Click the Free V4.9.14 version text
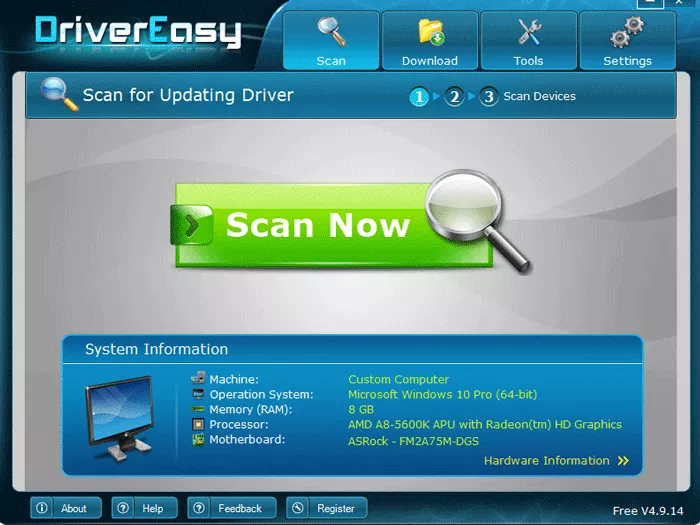This screenshot has height=525, width=700. tap(648, 511)
